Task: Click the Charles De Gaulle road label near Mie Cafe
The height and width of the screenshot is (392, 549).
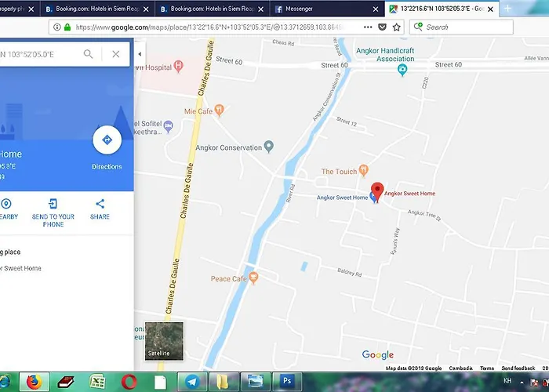Action: tap(205, 68)
